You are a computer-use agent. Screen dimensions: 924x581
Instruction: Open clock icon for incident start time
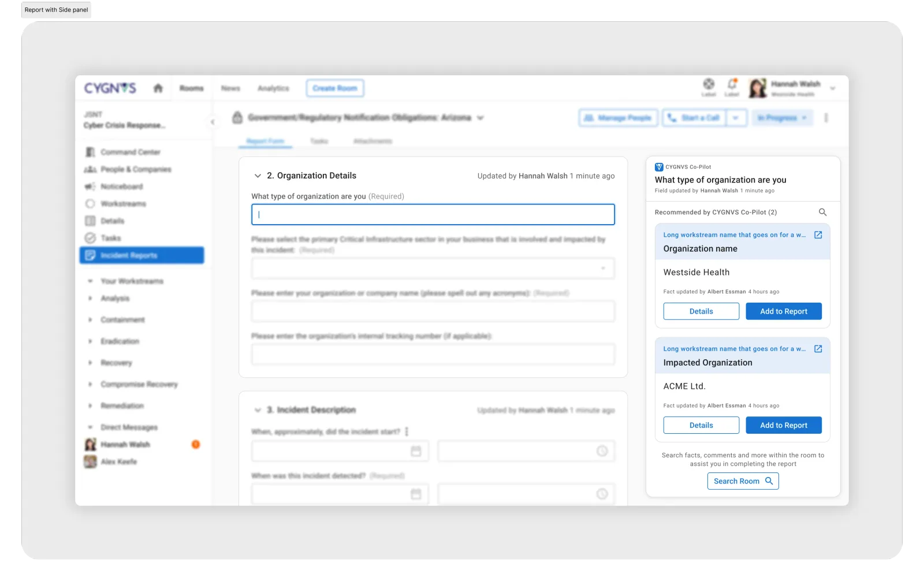tap(602, 451)
